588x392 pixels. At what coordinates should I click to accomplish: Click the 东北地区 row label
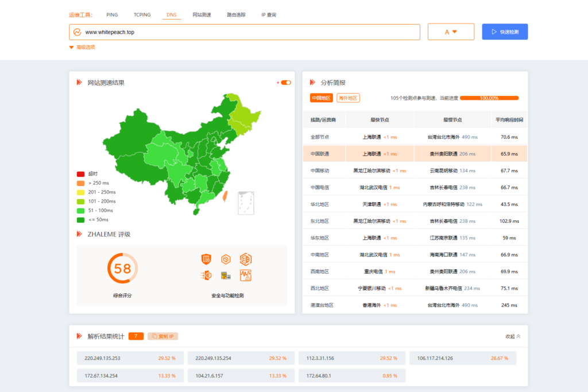tap(320, 221)
